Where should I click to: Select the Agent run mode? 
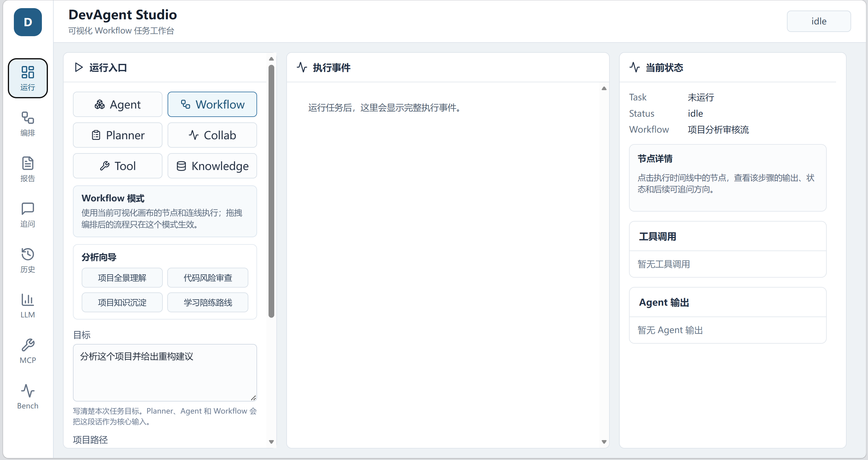[118, 105]
